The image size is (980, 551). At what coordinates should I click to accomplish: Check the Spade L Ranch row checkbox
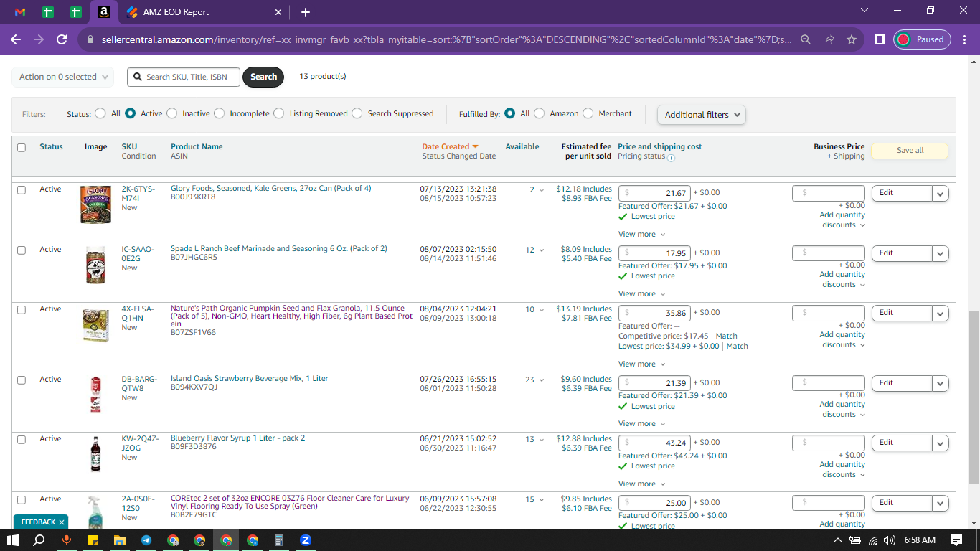coord(22,250)
